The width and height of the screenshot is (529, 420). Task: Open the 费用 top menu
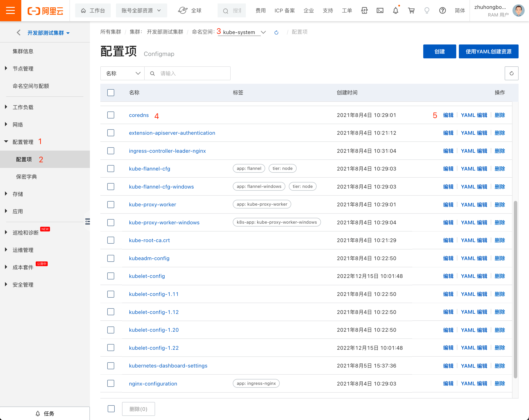tap(261, 11)
